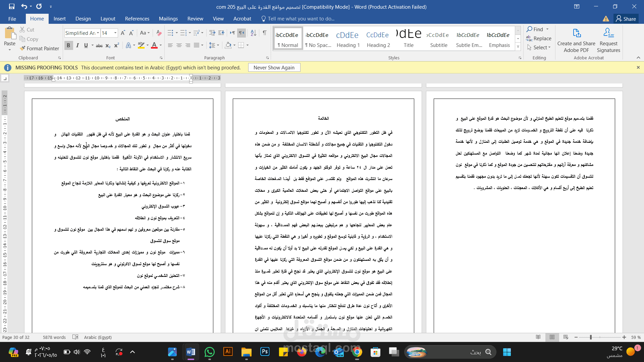Open the font name dropdown
Screen dimensions: 644x362
[98, 33]
